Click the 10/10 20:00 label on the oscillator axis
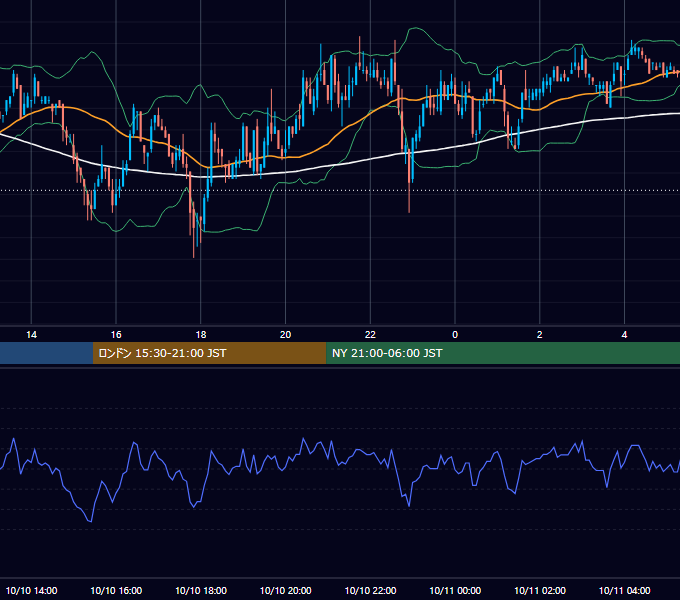 [x=285, y=590]
